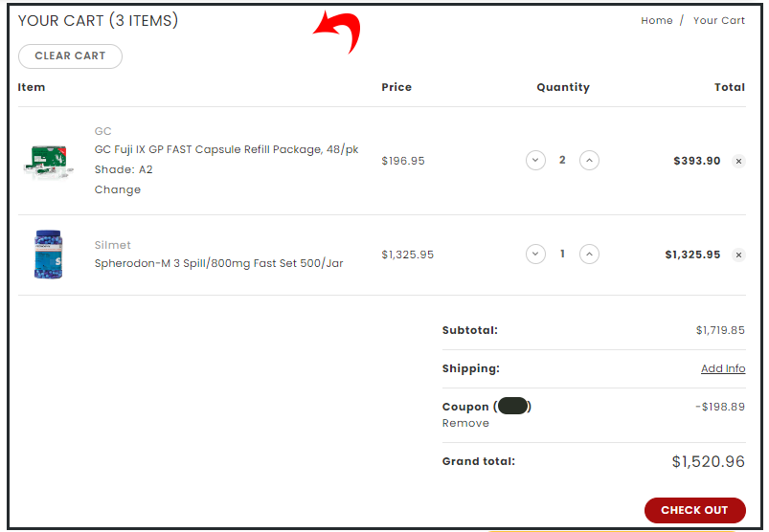Increase quantity of GC Fuji IX capsule package
The image size is (769, 532).
589,160
